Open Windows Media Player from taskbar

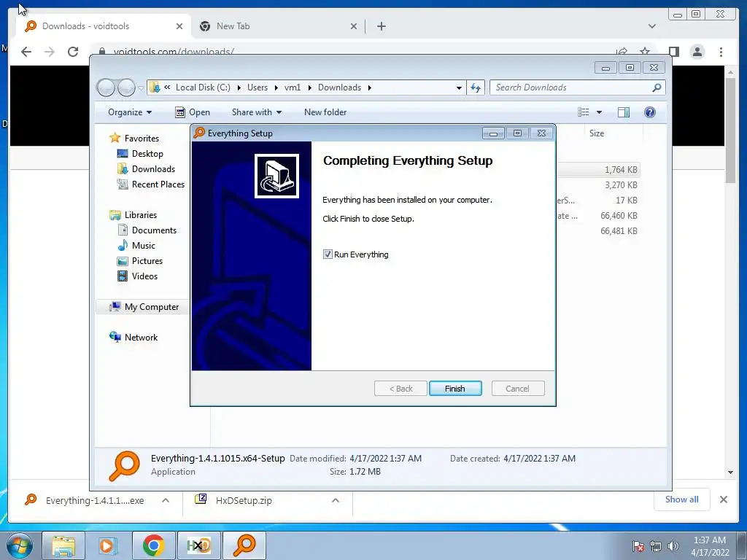(108, 546)
